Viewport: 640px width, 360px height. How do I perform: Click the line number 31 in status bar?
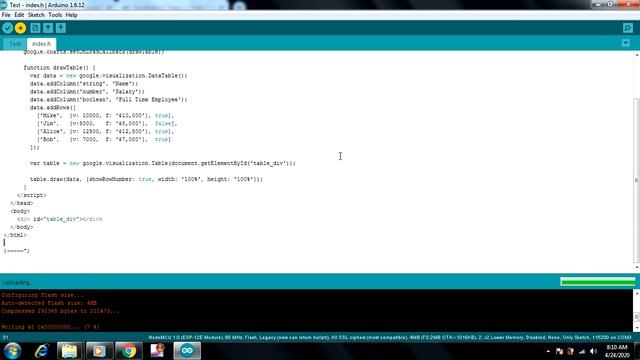(x=5, y=338)
